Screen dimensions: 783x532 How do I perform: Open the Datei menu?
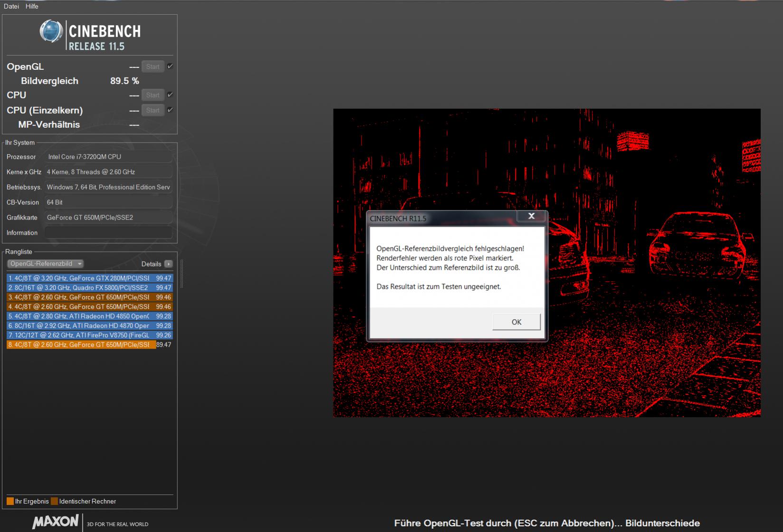click(11, 6)
